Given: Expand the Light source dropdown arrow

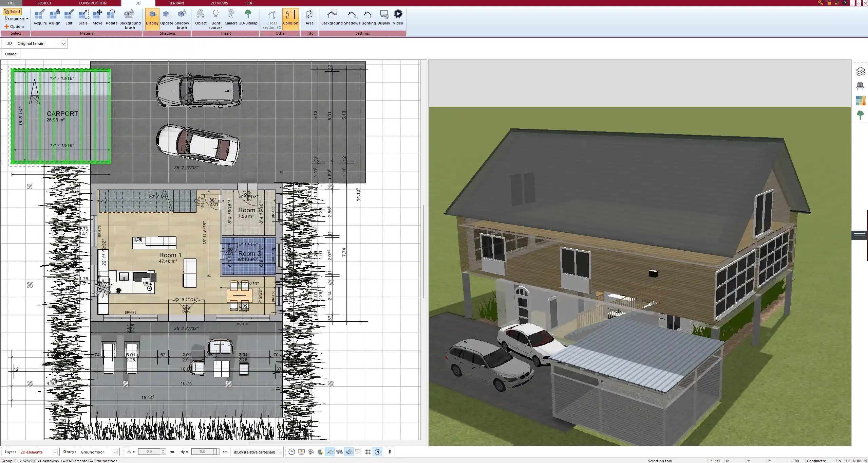Looking at the screenshot, I should pos(222,28).
